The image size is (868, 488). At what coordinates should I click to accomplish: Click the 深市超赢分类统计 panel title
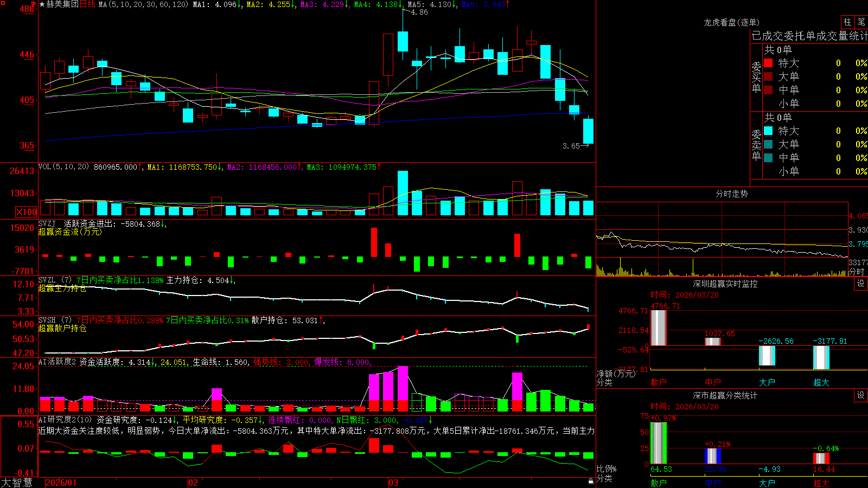click(725, 395)
